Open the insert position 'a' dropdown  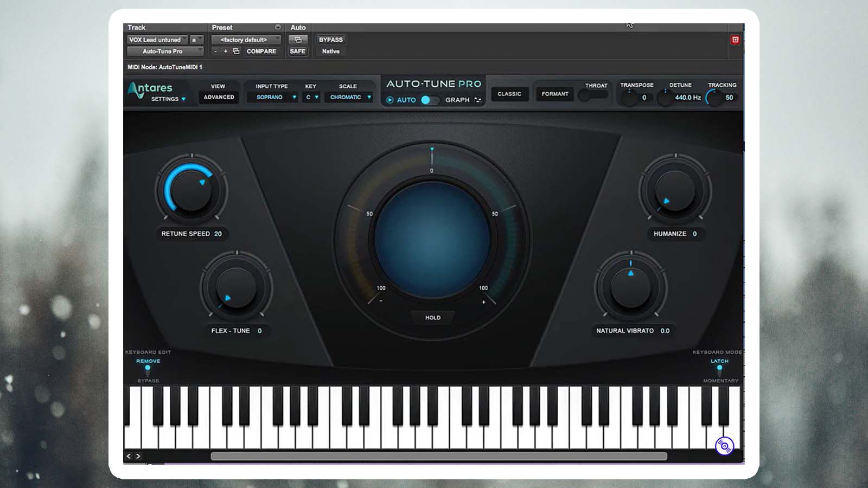(197, 40)
